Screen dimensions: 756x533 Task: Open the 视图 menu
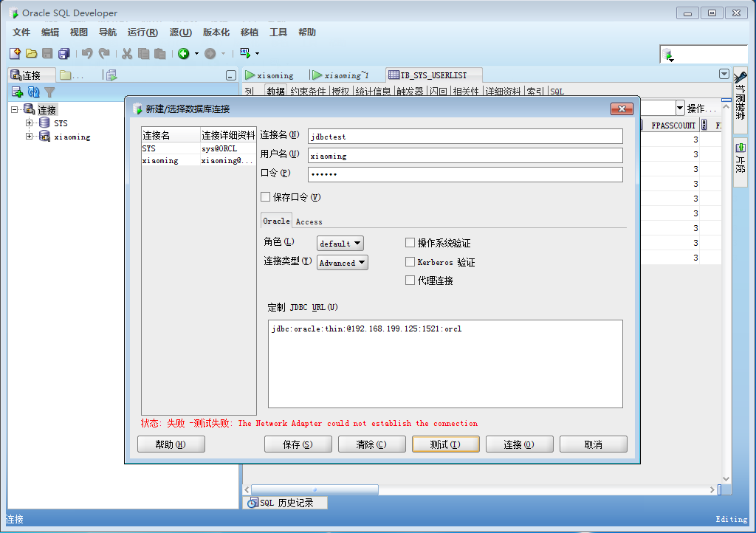pos(78,32)
